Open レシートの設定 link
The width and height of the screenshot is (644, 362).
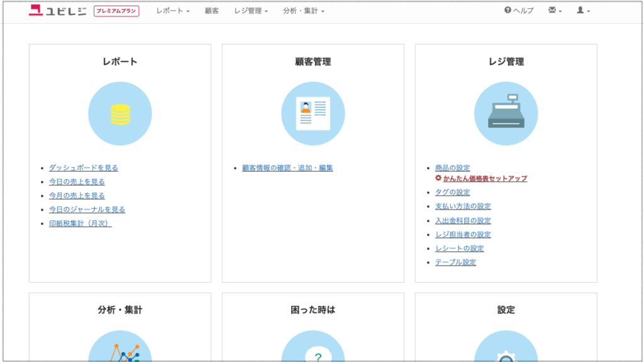pos(460,249)
